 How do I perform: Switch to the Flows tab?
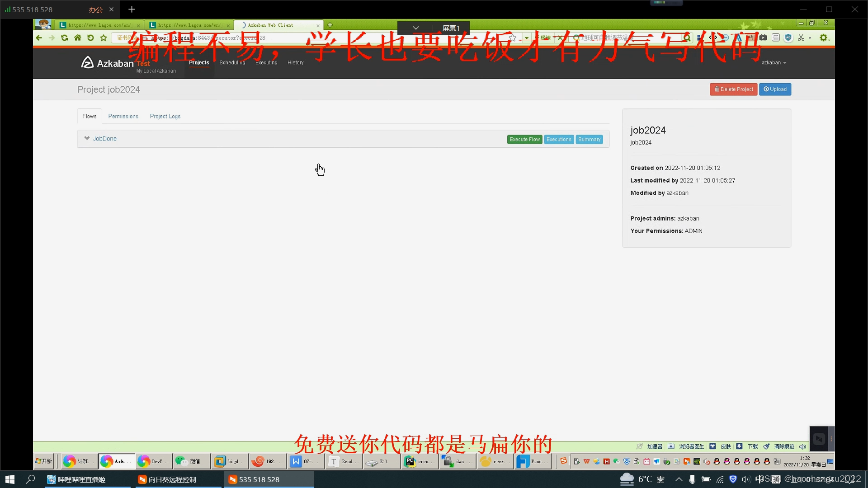[90, 116]
